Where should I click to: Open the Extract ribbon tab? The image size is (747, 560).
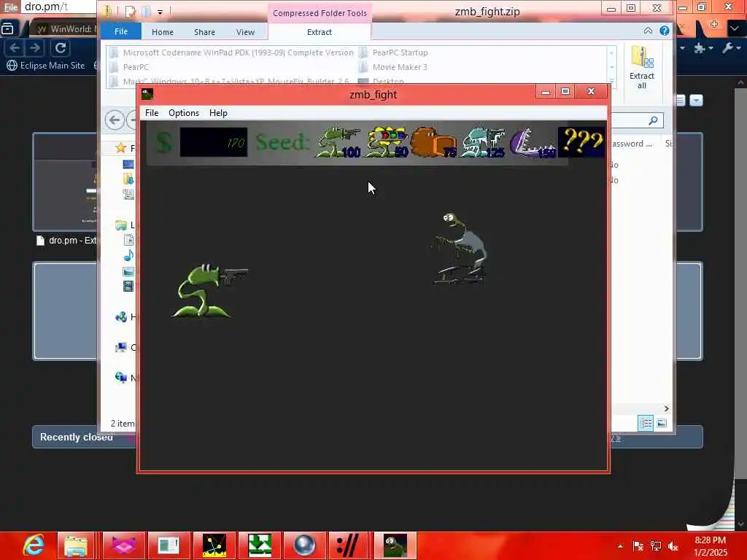320,32
